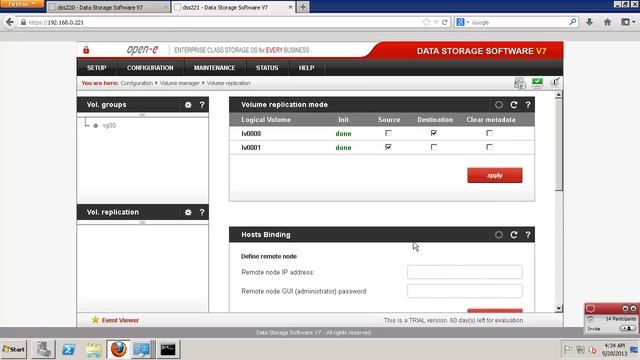Open Firefox from the taskbar
The image size is (640, 360).
(118, 349)
